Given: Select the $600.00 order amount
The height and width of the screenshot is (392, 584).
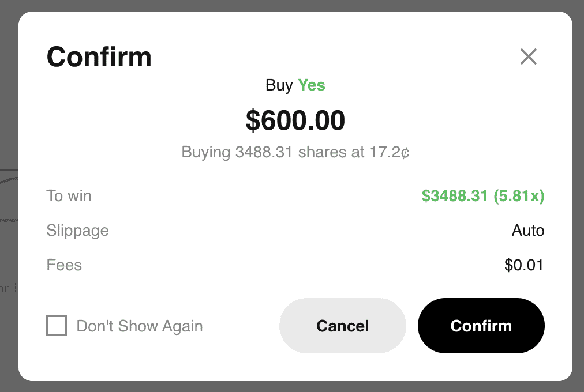Looking at the screenshot, I should [x=295, y=120].
